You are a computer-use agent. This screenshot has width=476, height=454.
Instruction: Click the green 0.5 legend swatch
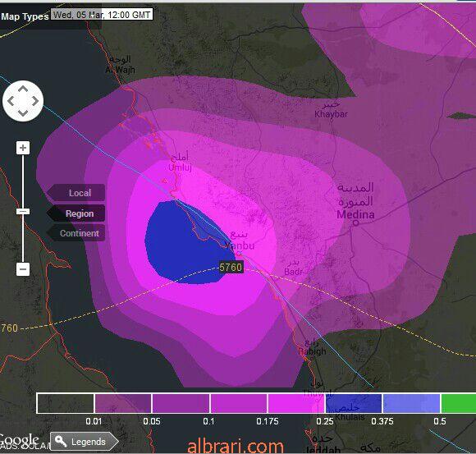click(459, 403)
